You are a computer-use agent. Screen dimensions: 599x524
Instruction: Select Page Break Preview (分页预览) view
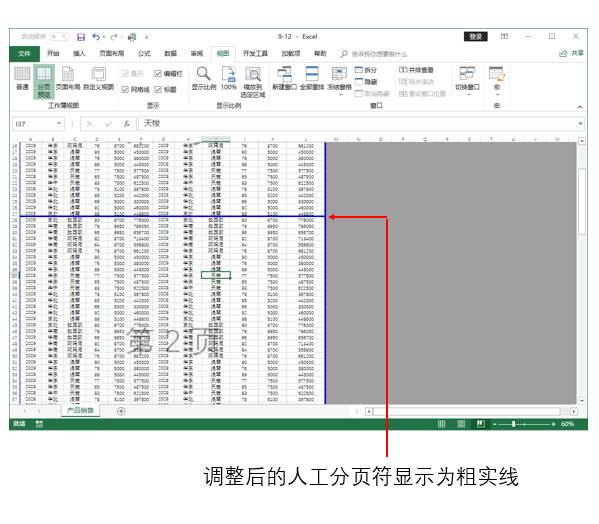[x=44, y=82]
